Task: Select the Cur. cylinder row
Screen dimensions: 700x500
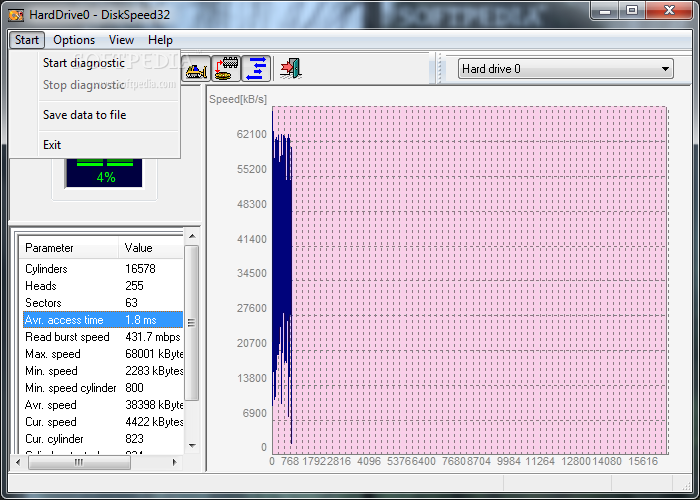Action: click(x=103, y=438)
